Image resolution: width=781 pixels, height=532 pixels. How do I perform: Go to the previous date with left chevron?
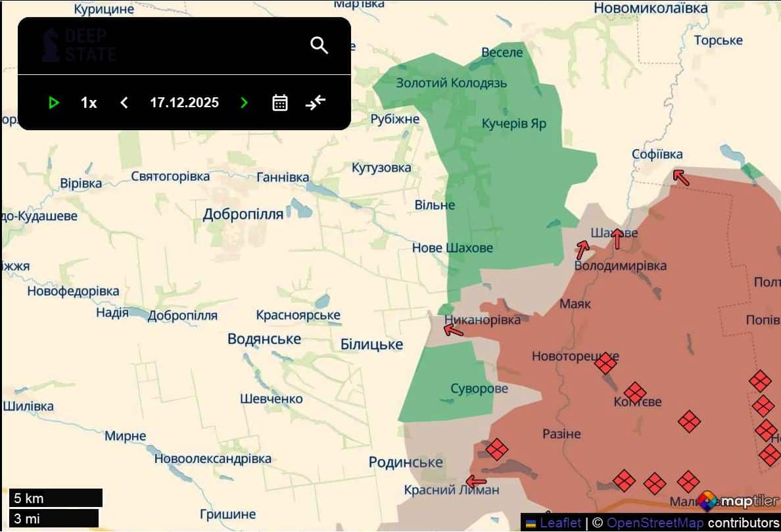pyautogui.click(x=124, y=102)
